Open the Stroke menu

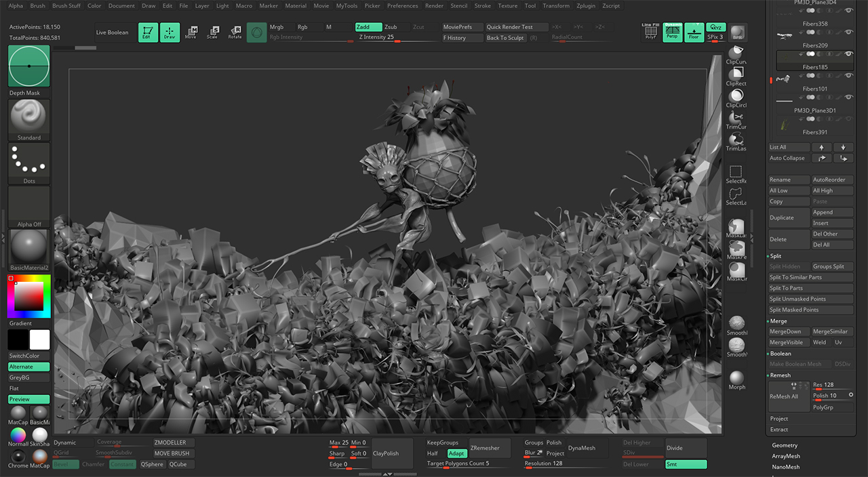(482, 5)
